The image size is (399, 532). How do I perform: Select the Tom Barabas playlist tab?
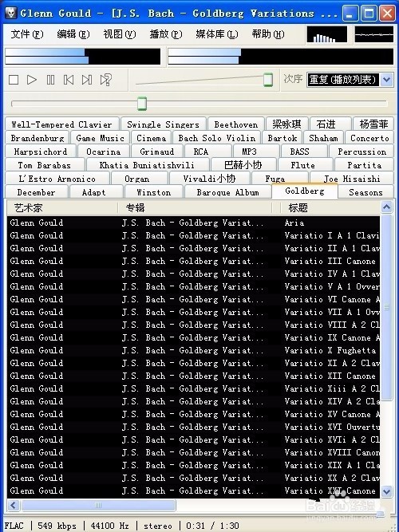click(45, 165)
